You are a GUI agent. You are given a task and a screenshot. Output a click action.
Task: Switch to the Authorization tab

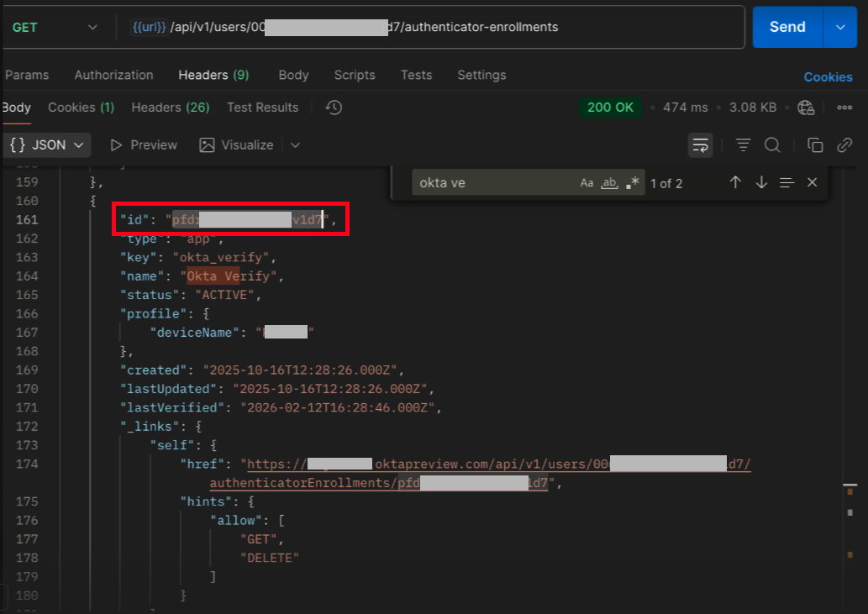[x=113, y=75]
